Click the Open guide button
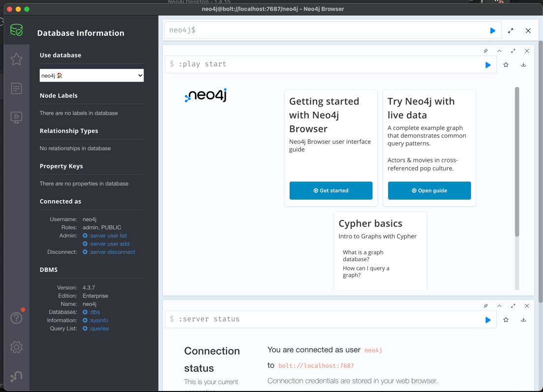This screenshot has height=392, width=543. (429, 190)
